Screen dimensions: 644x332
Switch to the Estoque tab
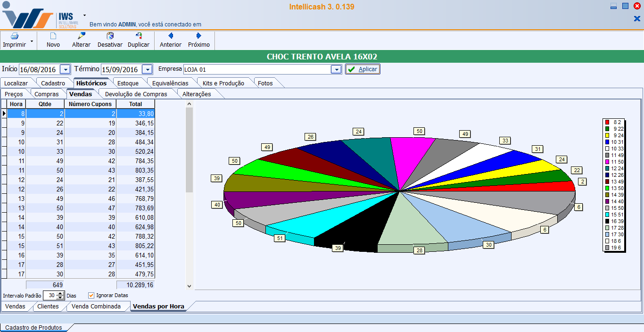(128, 83)
